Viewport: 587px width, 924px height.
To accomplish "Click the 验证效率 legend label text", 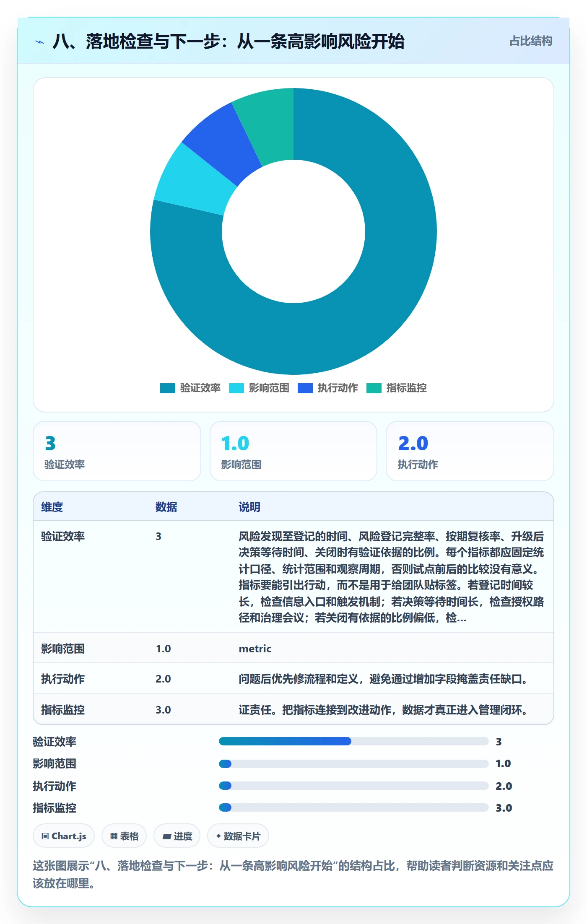I will pos(200,388).
